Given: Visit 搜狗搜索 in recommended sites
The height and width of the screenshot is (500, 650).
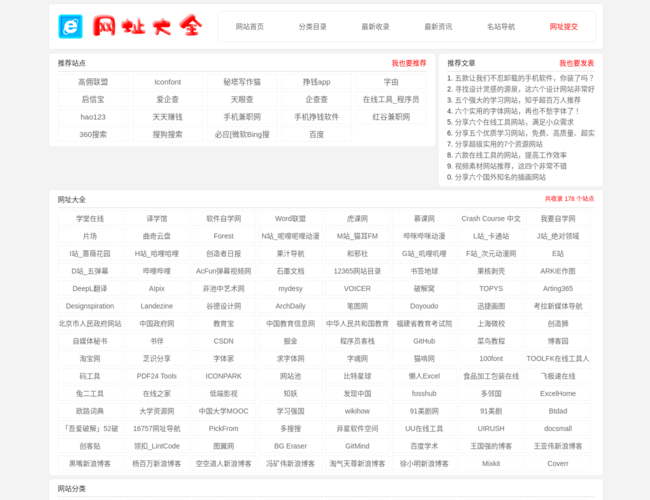Looking at the screenshot, I should (x=167, y=134).
